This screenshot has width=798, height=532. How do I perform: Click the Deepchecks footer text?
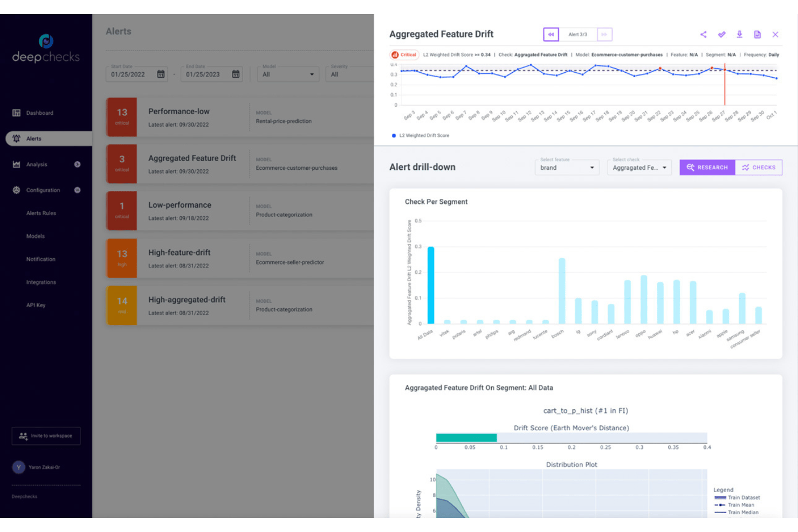coord(25,496)
